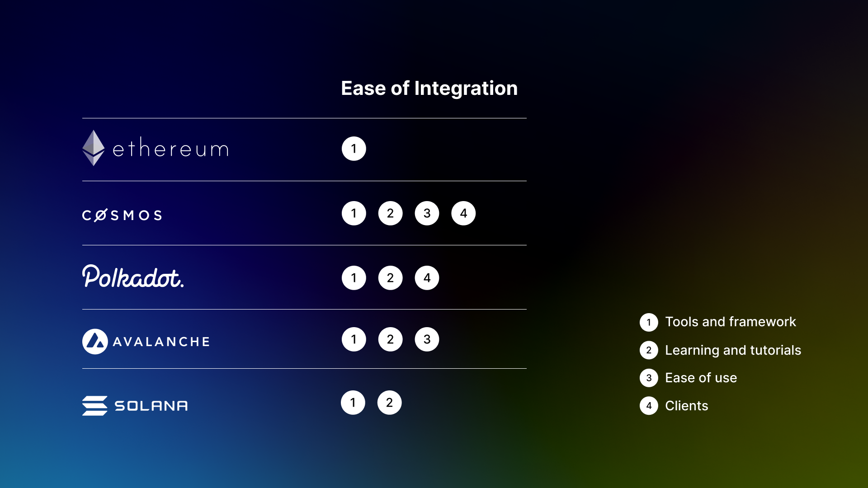Click badge 1 in the Ethereum row
The image size is (868, 488).
[x=354, y=149]
